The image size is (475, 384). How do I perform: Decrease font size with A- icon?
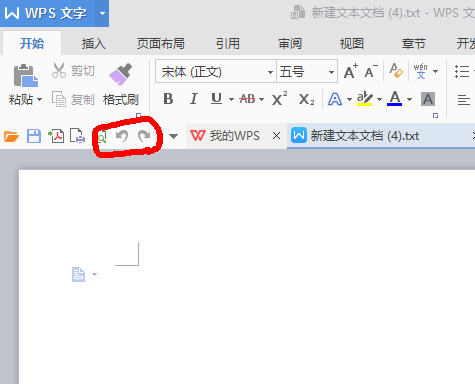[x=371, y=71]
